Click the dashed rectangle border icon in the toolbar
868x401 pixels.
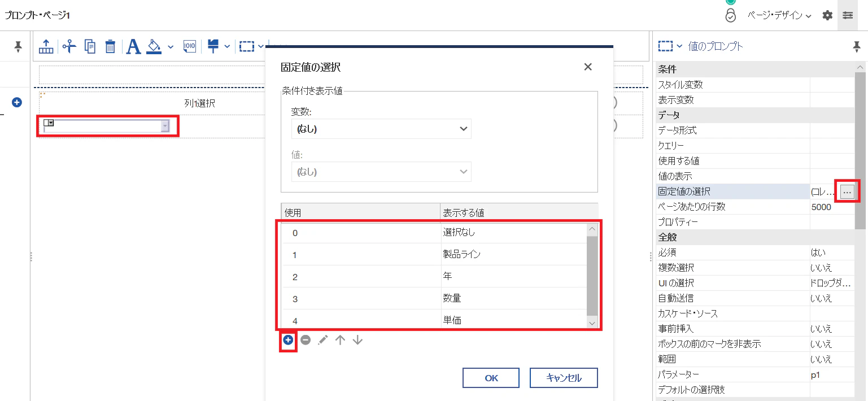point(246,46)
